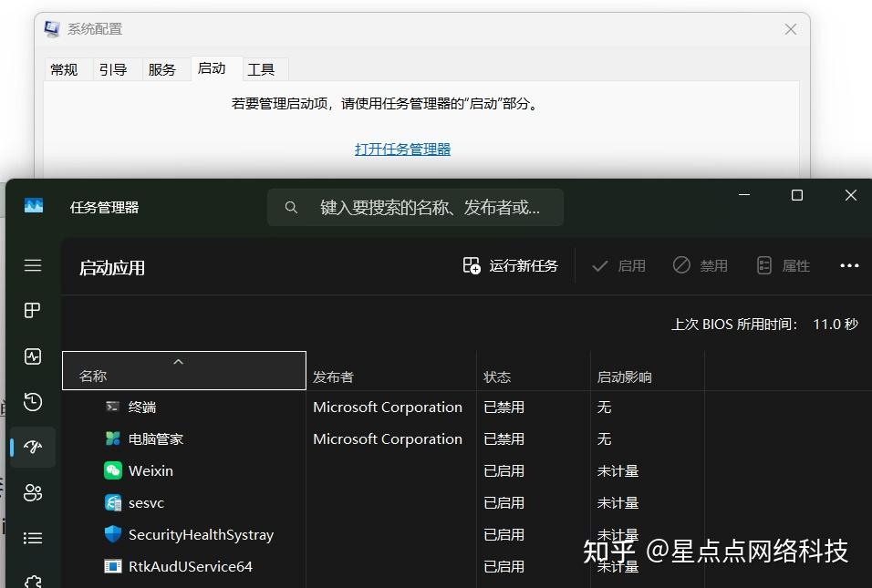Open Performance page in Task Manager sidebar
This screenshot has height=588, width=872.
[33, 356]
